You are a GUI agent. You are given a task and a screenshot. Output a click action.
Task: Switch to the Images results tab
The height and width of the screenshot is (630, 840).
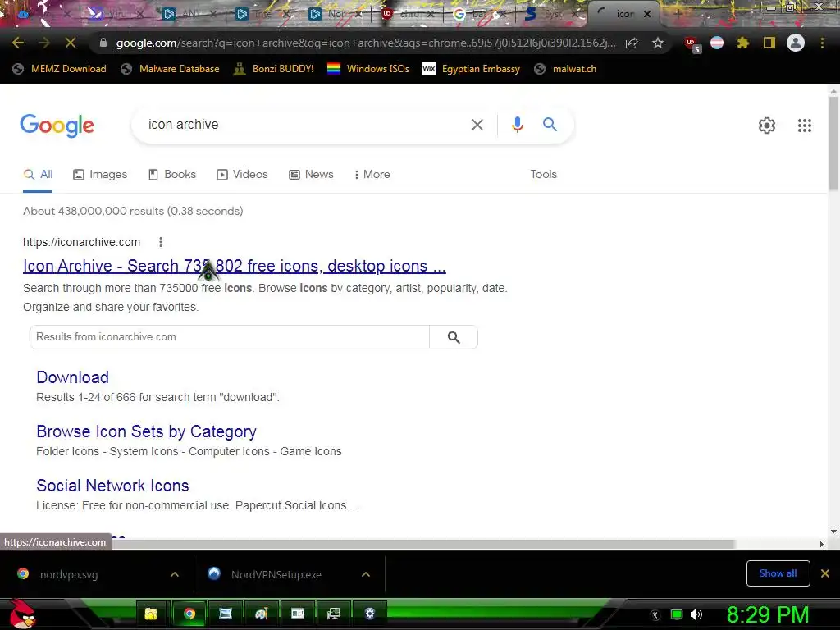[100, 175]
